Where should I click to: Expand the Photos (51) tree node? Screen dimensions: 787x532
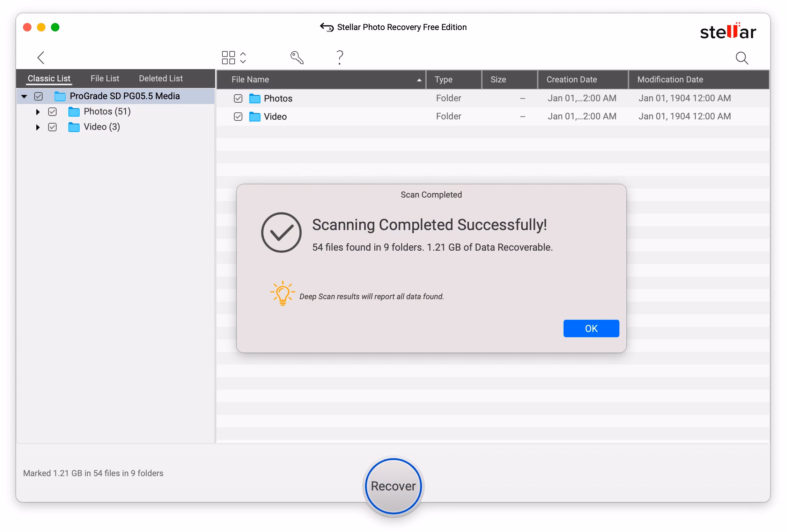tap(38, 112)
